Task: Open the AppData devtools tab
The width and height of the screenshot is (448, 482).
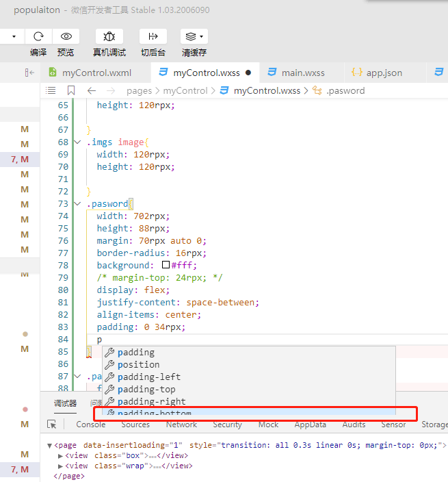Action: click(x=310, y=424)
